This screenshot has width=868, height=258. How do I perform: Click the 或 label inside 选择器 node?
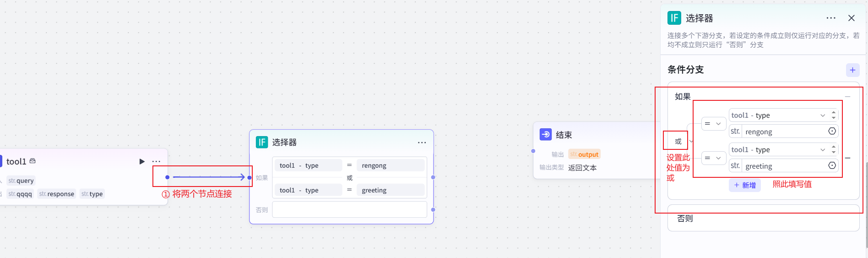350,178
